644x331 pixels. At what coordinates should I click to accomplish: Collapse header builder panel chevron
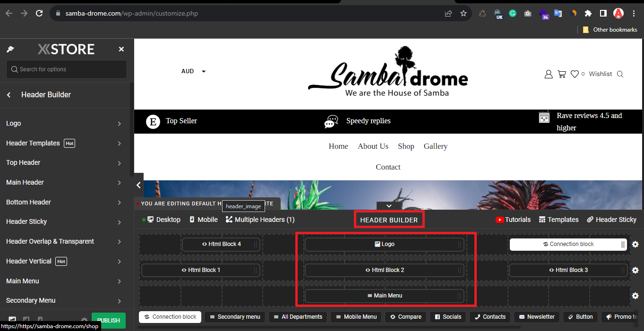point(389,206)
